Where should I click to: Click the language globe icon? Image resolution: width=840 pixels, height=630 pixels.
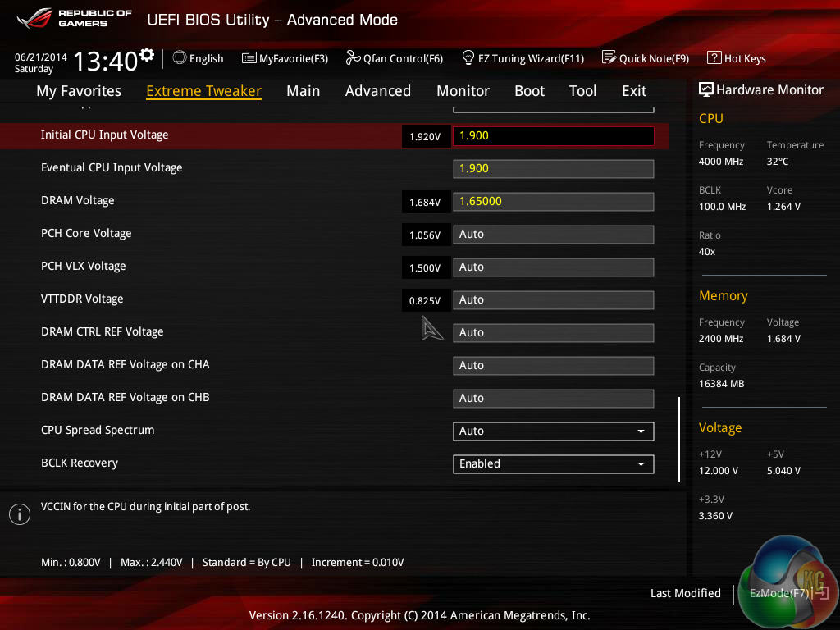pos(180,58)
